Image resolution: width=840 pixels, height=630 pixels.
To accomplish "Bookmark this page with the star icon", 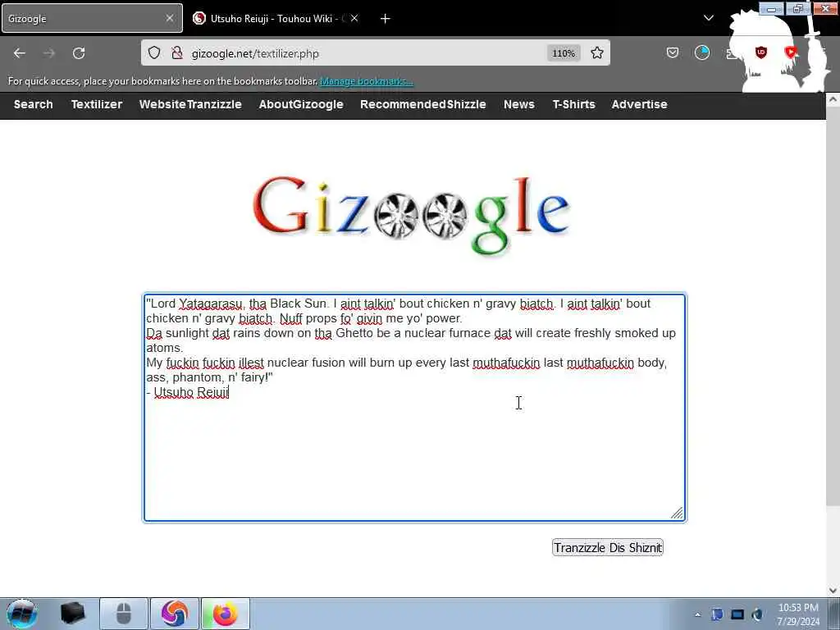I will [x=597, y=53].
